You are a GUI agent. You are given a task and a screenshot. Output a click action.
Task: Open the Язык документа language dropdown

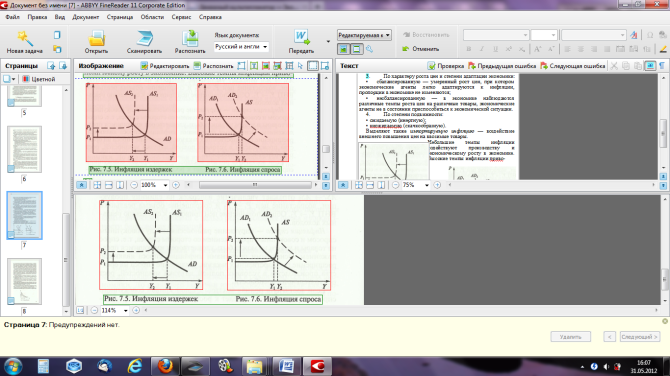click(241, 47)
